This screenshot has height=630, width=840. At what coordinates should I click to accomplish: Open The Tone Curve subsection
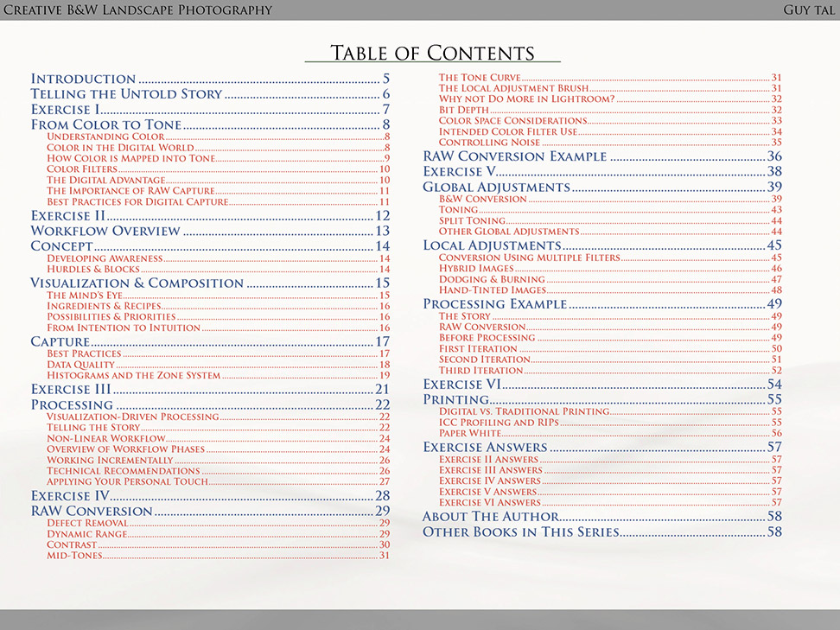tap(610, 77)
